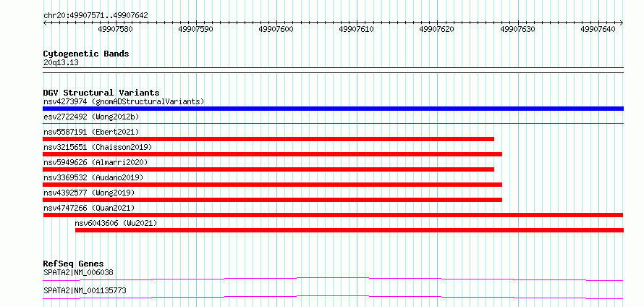The height and width of the screenshot is (307, 644).
Task: Click ruler position 49907640
Action: 598,30
